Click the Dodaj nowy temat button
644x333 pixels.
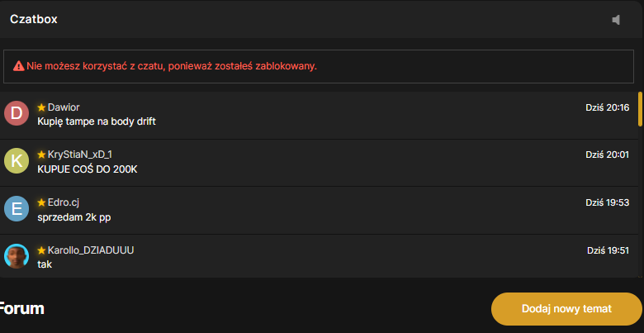click(566, 309)
